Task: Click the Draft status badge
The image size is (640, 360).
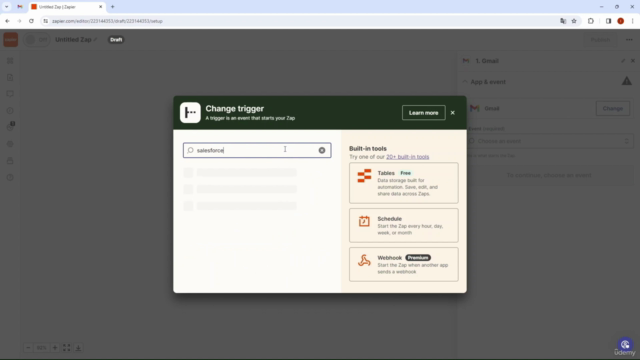Action: pos(116,40)
